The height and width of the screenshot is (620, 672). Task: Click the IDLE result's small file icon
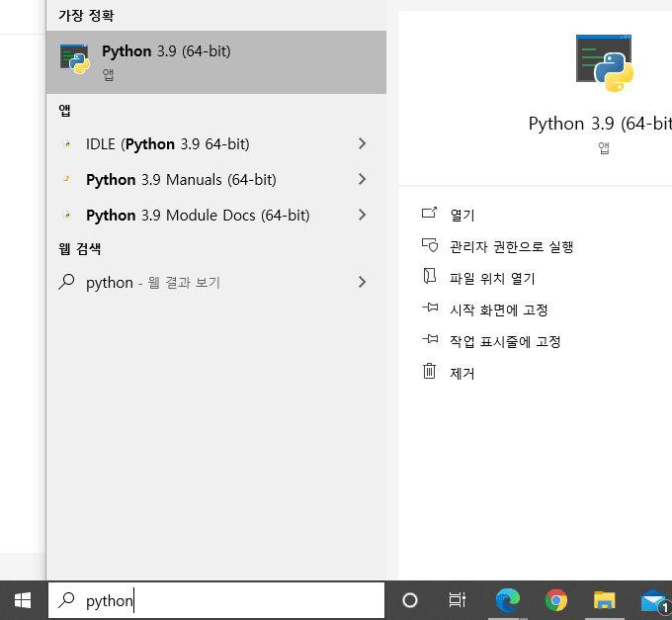tap(66, 143)
